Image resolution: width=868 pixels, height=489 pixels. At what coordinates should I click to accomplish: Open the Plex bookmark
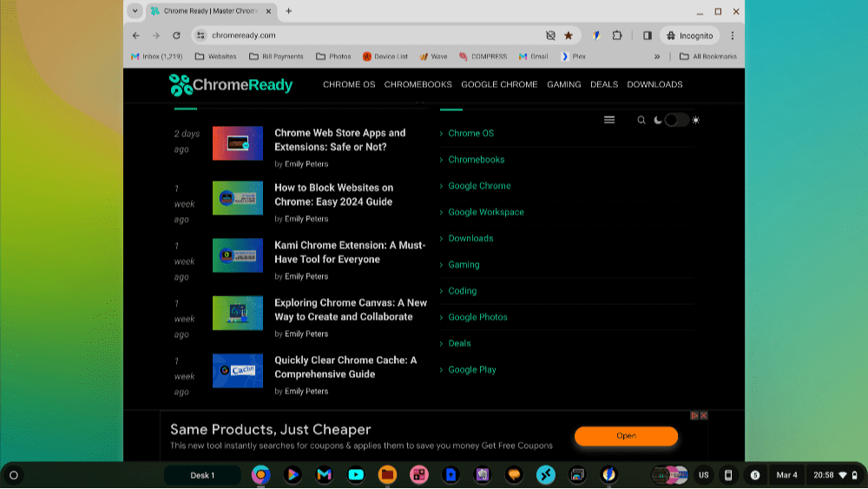(x=574, y=56)
